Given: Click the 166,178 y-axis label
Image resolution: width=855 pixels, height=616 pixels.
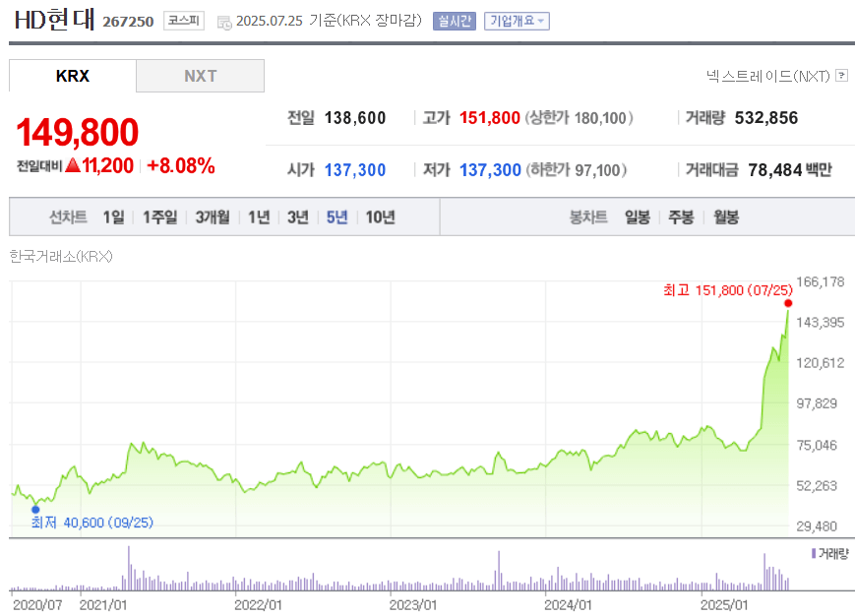Looking at the screenshot, I should point(821,281).
